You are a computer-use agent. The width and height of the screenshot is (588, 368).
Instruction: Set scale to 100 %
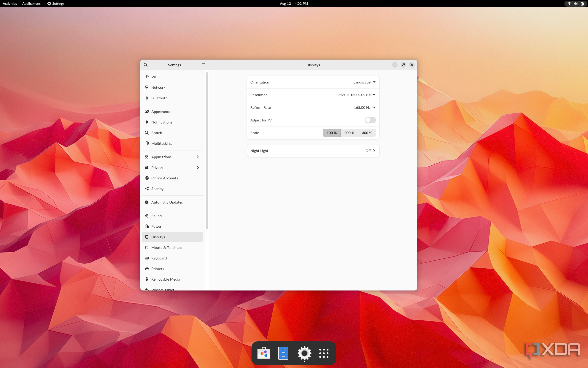click(x=331, y=133)
